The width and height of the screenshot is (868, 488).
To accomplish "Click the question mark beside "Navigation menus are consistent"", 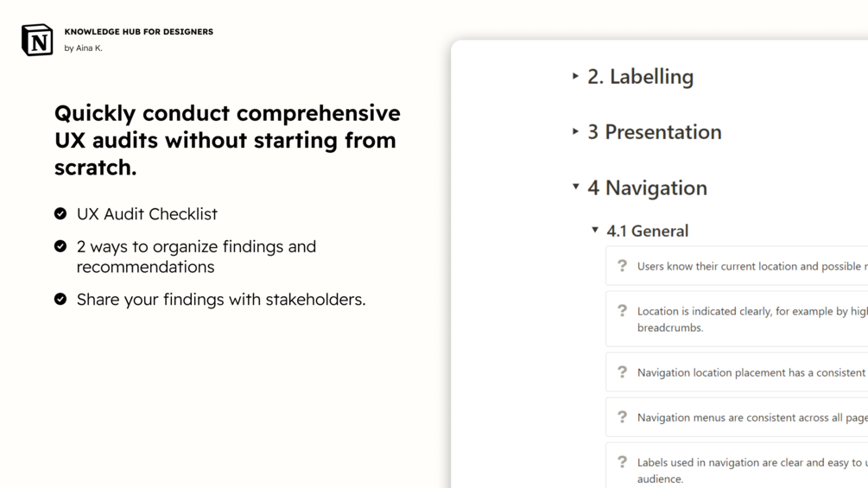I will click(622, 417).
